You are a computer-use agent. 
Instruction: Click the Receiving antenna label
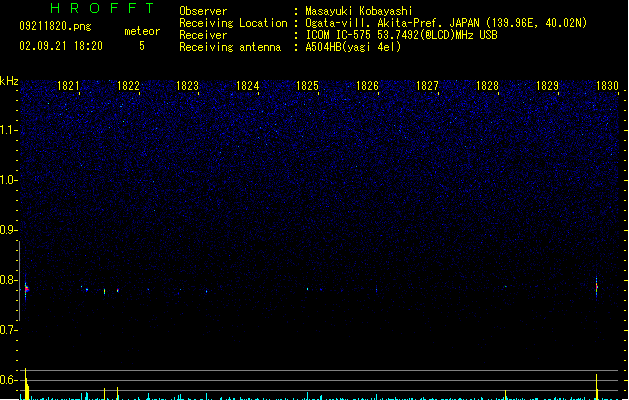pyautogui.click(x=230, y=47)
